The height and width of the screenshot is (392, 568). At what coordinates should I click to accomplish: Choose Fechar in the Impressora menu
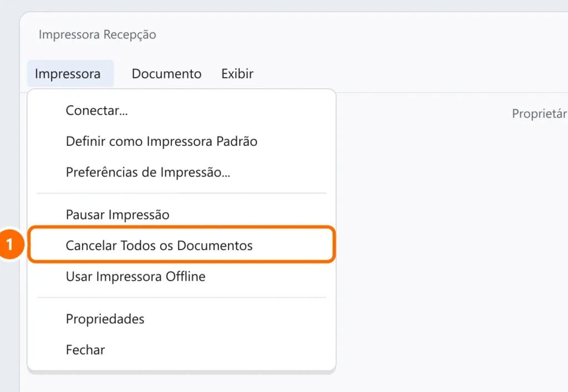click(x=181, y=350)
